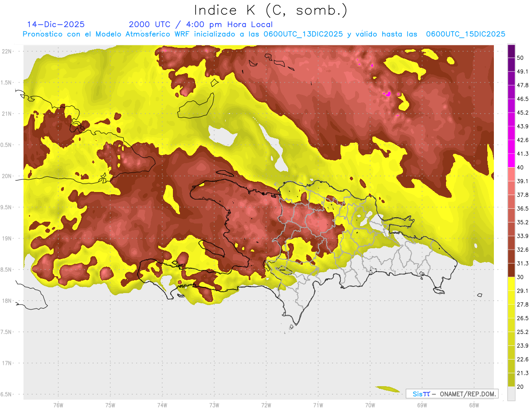This screenshot has height=411, width=532.
Task: Click the '49.1' colorbar value
Action: 522,71
